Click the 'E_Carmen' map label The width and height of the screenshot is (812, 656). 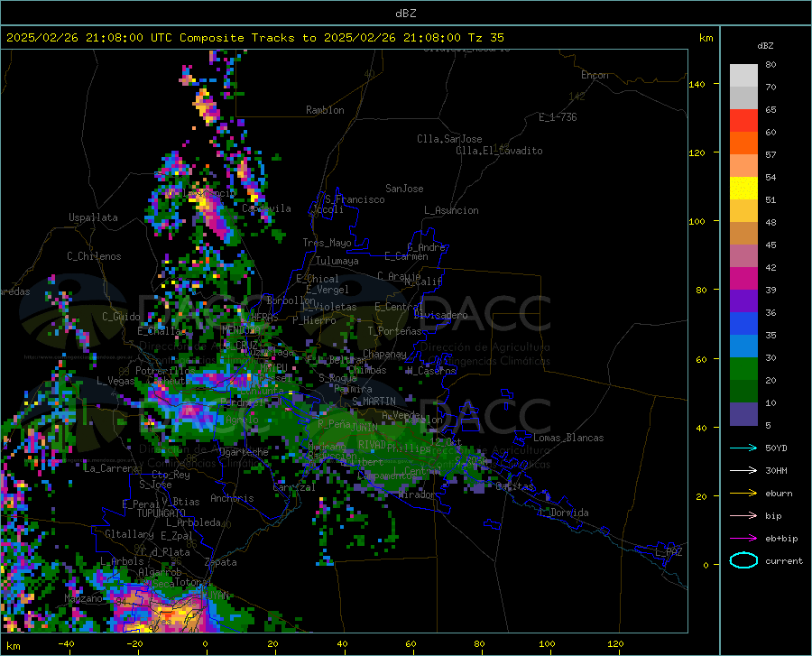(407, 256)
